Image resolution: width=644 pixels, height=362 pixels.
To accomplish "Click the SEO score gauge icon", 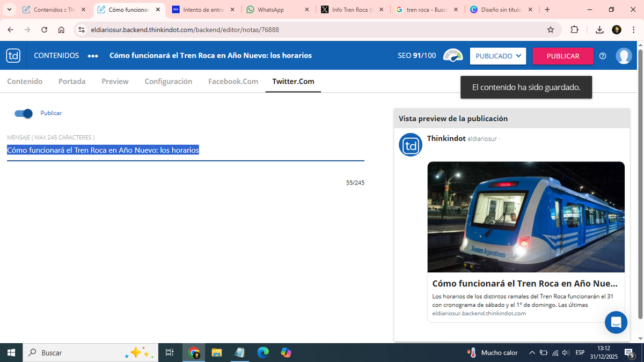I will tap(452, 56).
